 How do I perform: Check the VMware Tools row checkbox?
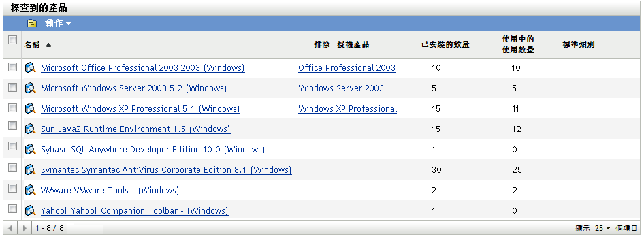click(x=13, y=189)
